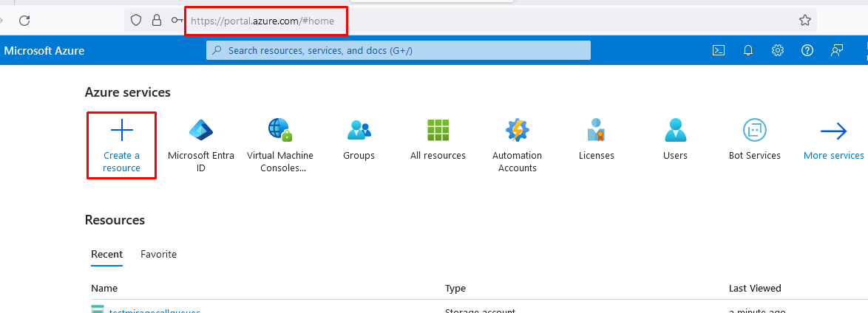Click the Azure services heading
This screenshot has width=868, height=313.
[128, 92]
